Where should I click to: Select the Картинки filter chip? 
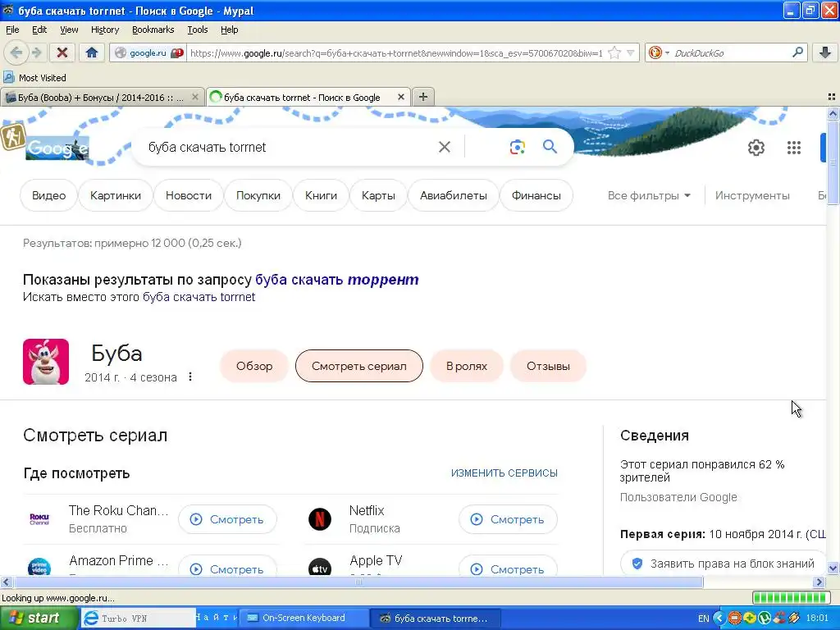pos(116,195)
